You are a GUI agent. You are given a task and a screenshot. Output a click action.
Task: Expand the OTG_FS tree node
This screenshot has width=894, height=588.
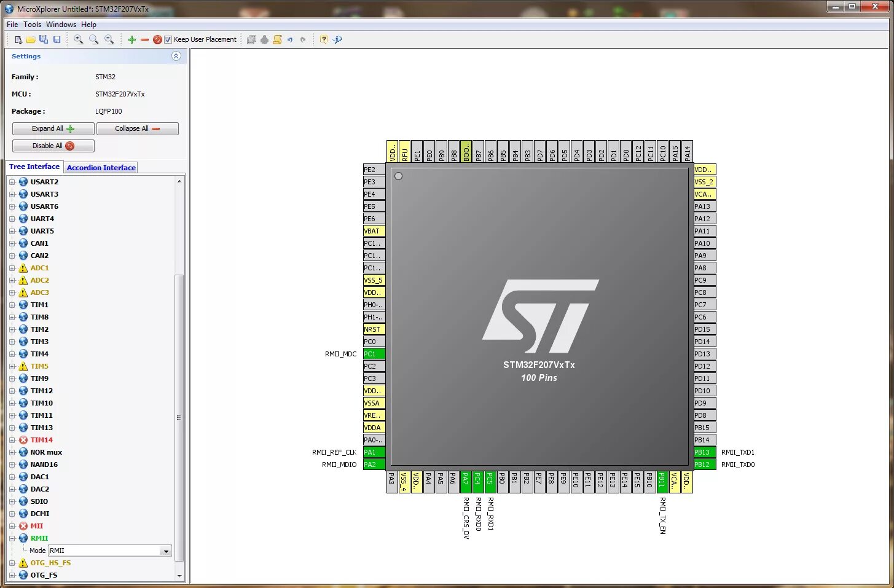tap(12, 575)
